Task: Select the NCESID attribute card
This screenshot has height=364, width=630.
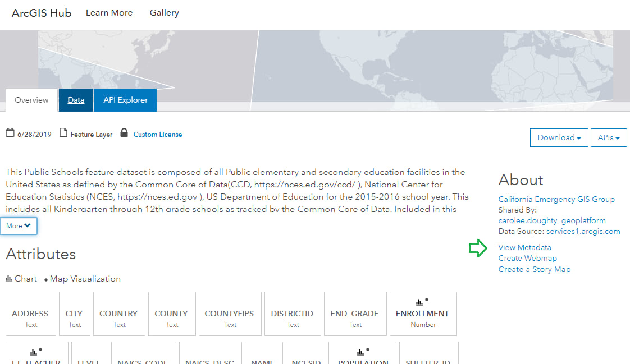Action: click(307, 353)
